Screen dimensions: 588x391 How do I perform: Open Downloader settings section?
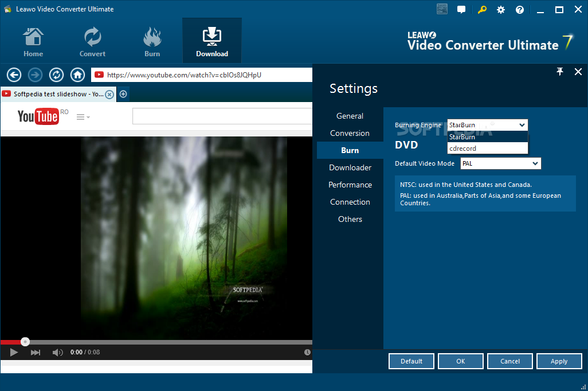350,167
